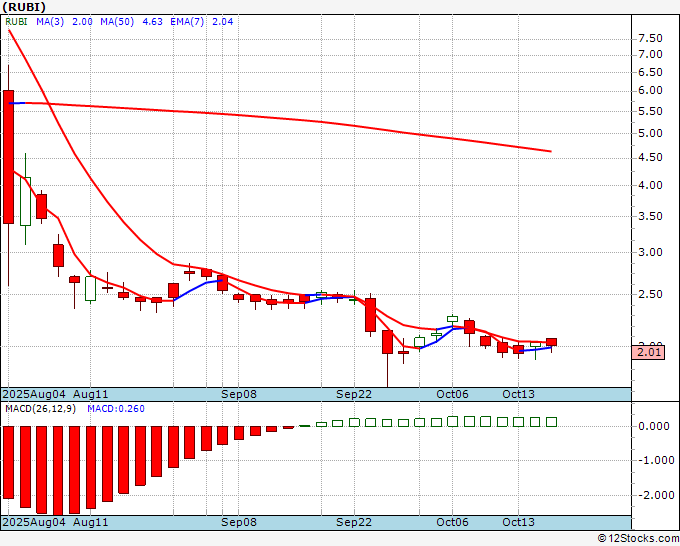Click the Sep22 date on price chart axis
Screen dimensions: 680x546
pos(354,395)
